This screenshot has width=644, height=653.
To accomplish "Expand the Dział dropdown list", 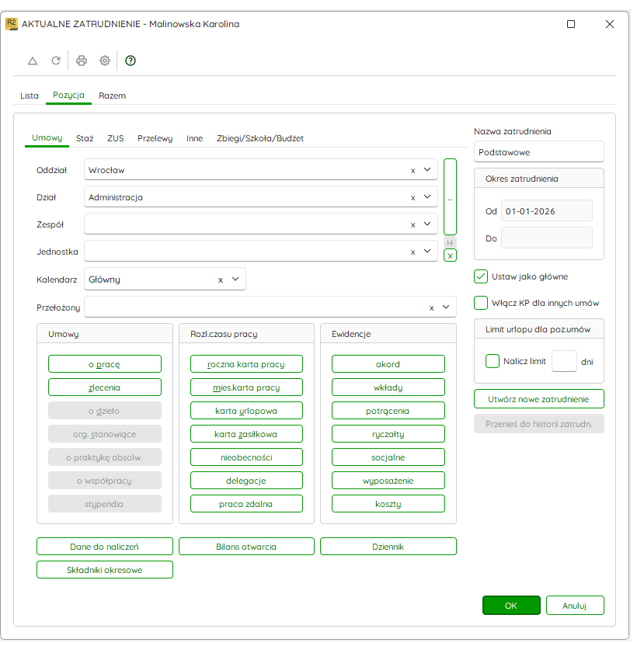I will [427, 196].
